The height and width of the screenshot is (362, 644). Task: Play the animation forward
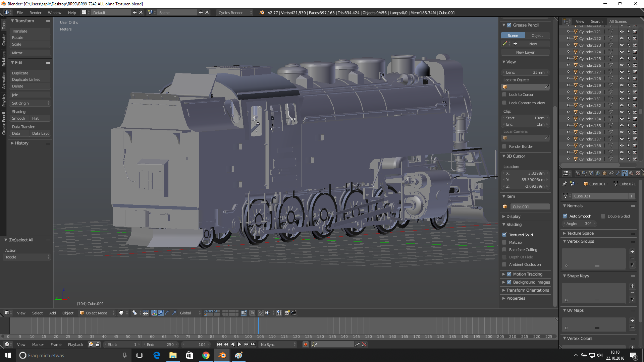tap(239, 344)
